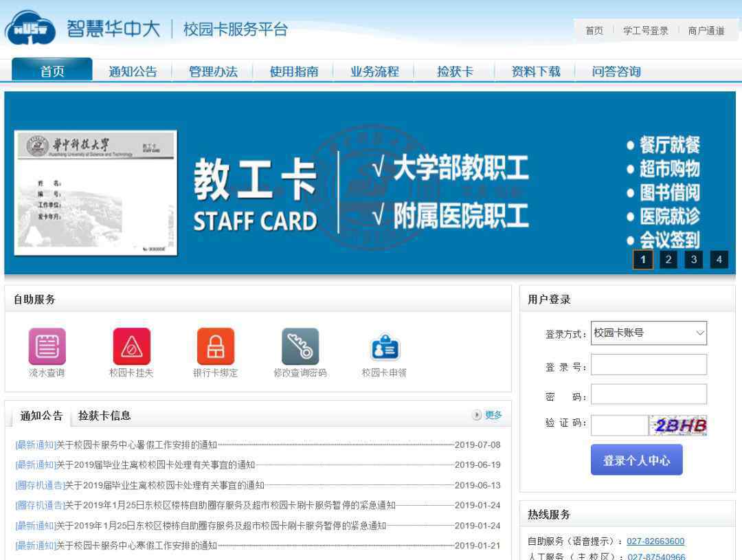Click the 教工卡 STAFF CARD banner title
The image size is (742, 560).
point(255,195)
